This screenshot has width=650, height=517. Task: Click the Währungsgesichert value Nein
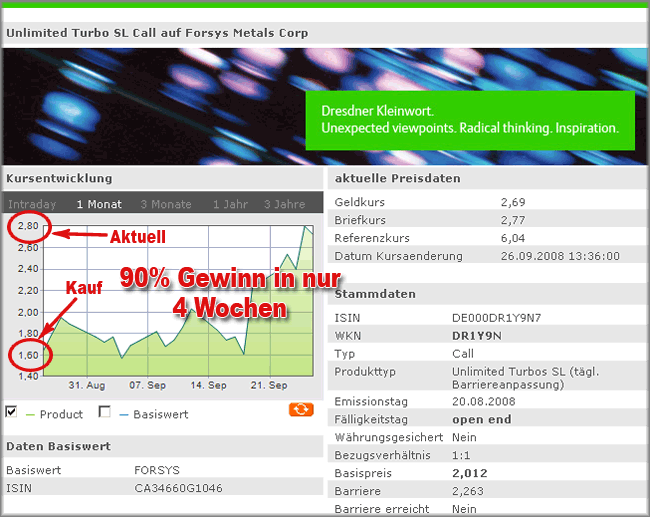click(x=464, y=437)
